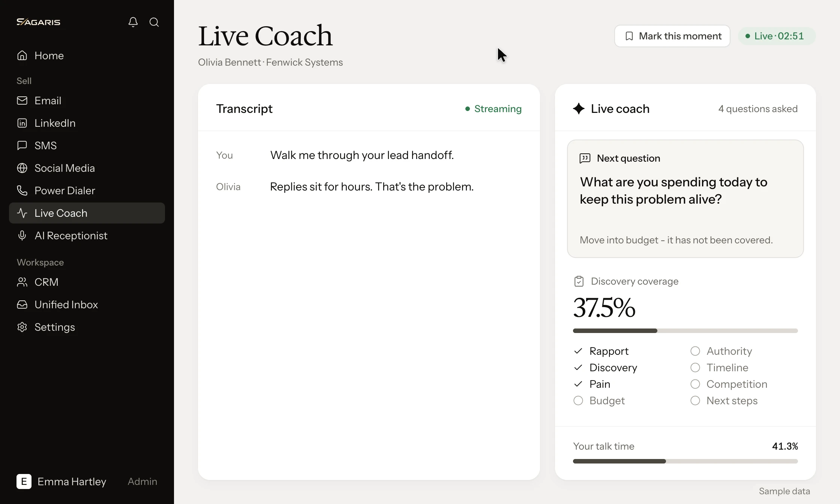Navigate to Social Media
840x504 pixels.
click(87, 168)
